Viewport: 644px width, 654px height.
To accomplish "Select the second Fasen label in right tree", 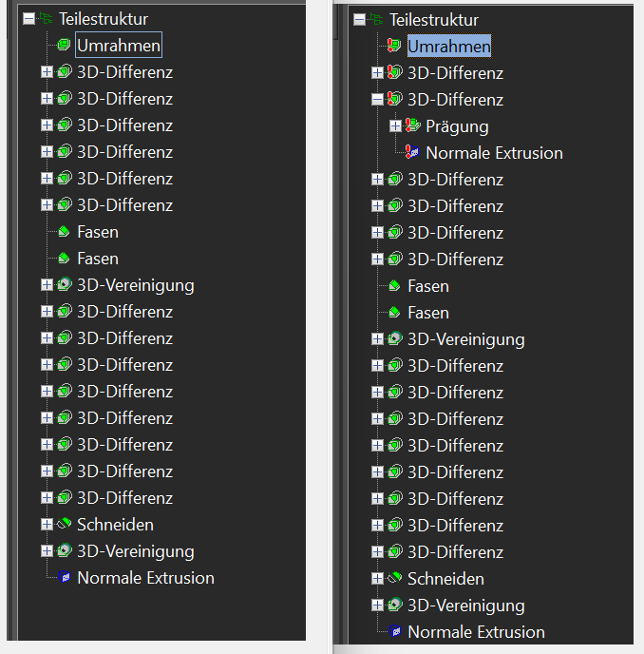I will (428, 313).
